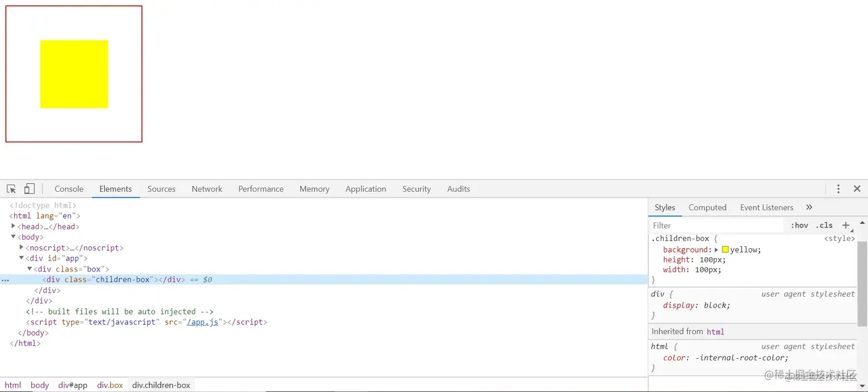
Task: Expand the head element node
Action: tap(13, 226)
